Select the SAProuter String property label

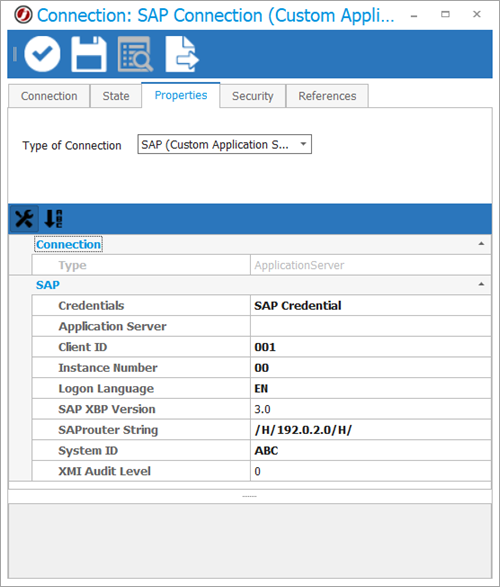[108, 430]
